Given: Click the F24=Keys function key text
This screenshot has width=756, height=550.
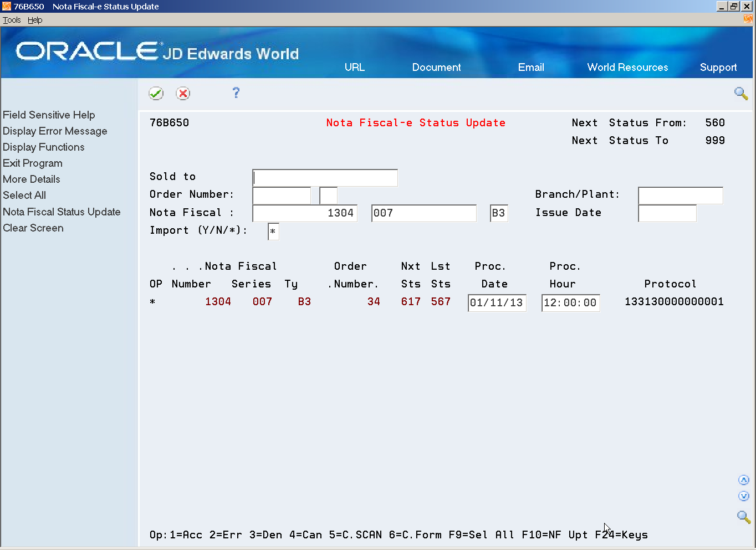Looking at the screenshot, I should 621,535.
